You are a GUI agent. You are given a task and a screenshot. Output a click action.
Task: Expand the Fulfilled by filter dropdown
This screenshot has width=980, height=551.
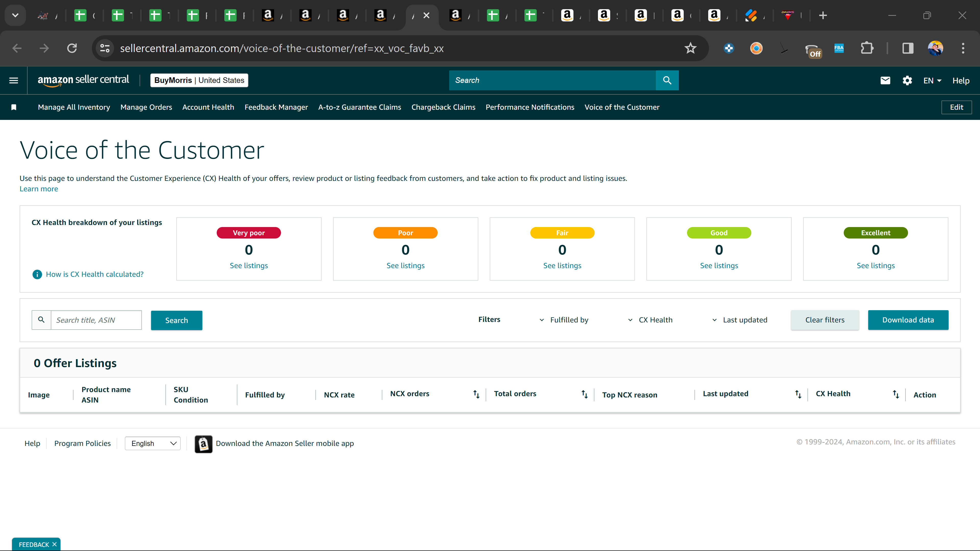click(564, 320)
